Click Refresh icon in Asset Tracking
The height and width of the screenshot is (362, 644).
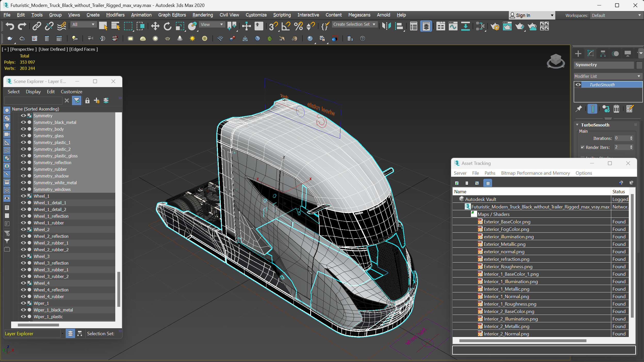point(457,183)
